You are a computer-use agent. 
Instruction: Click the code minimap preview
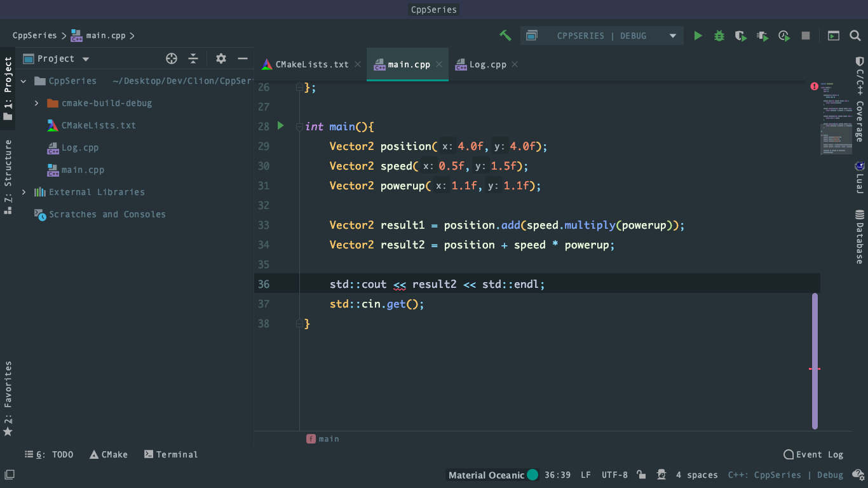(x=835, y=119)
